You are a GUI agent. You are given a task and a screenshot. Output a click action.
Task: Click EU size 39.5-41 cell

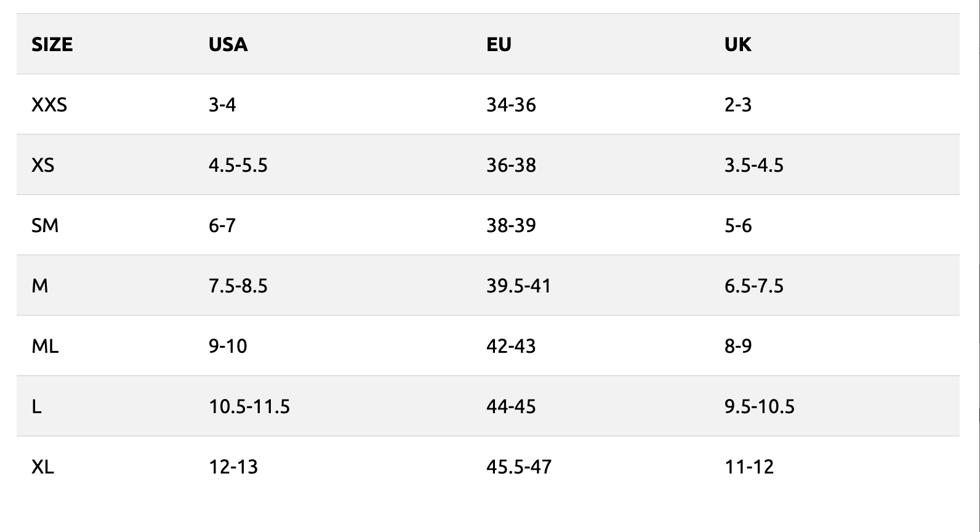[518, 286]
